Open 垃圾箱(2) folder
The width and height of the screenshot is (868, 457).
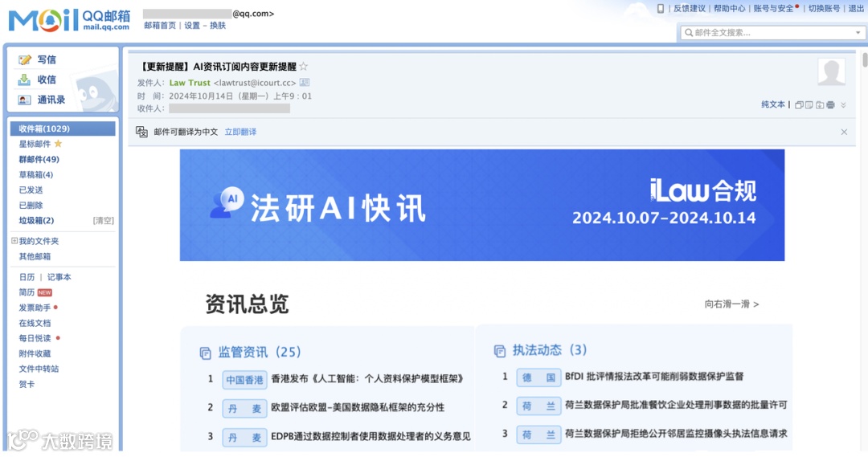(36, 220)
